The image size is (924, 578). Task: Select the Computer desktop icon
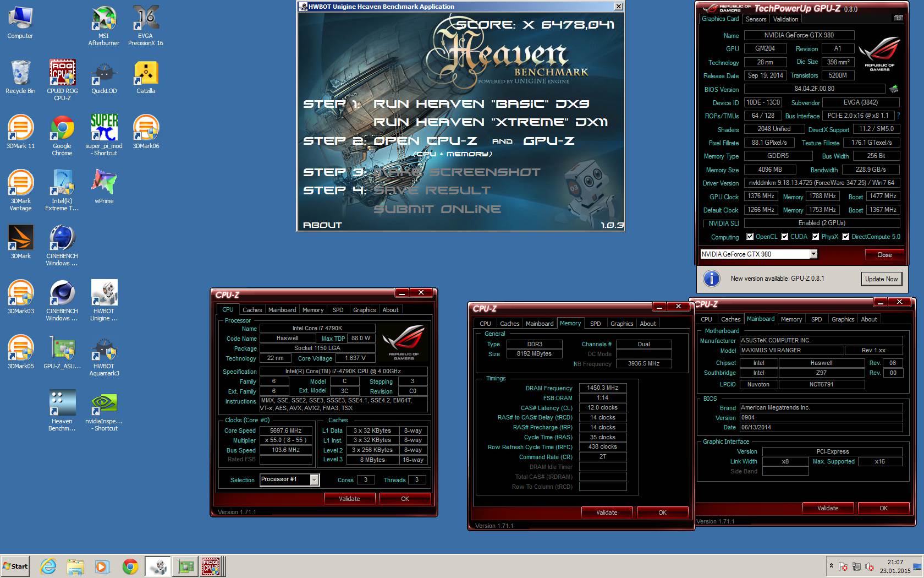point(20,22)
